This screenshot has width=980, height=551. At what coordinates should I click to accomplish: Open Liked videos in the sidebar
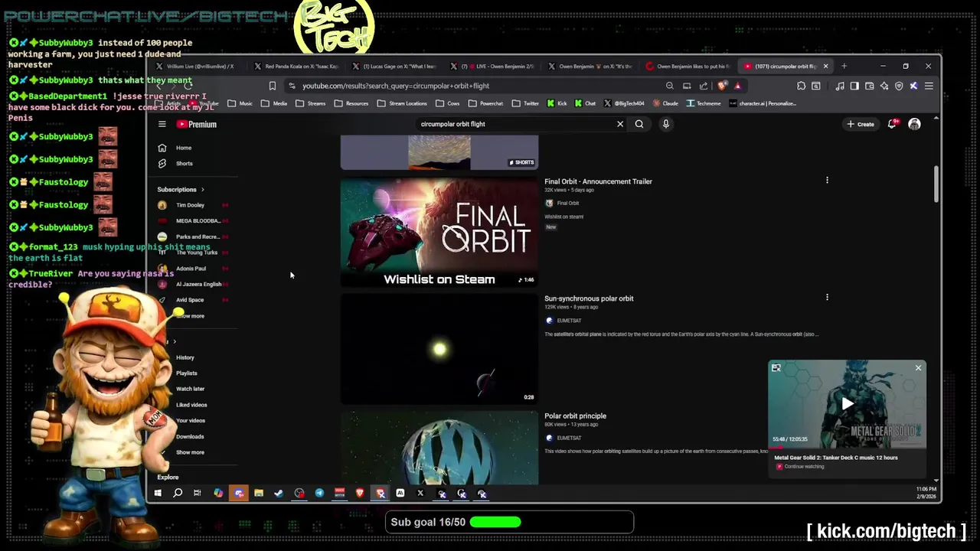tap(191, 405)
